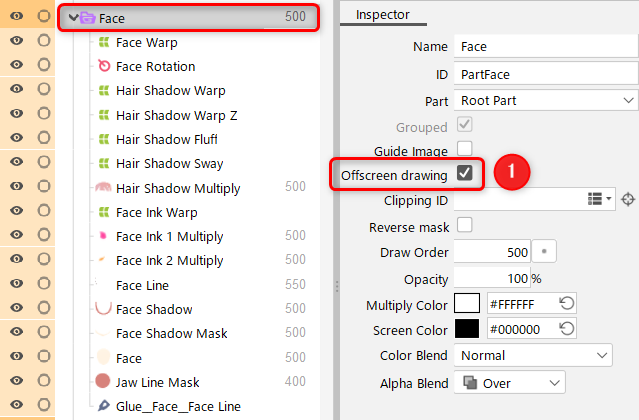Click the Glue Face Line pin icon
This screenshot has height=420, width=639.
pos(105,406)
